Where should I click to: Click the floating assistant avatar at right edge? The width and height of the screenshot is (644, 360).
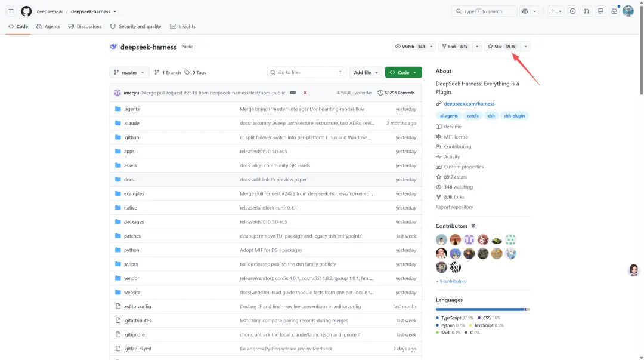click(634, 269)
